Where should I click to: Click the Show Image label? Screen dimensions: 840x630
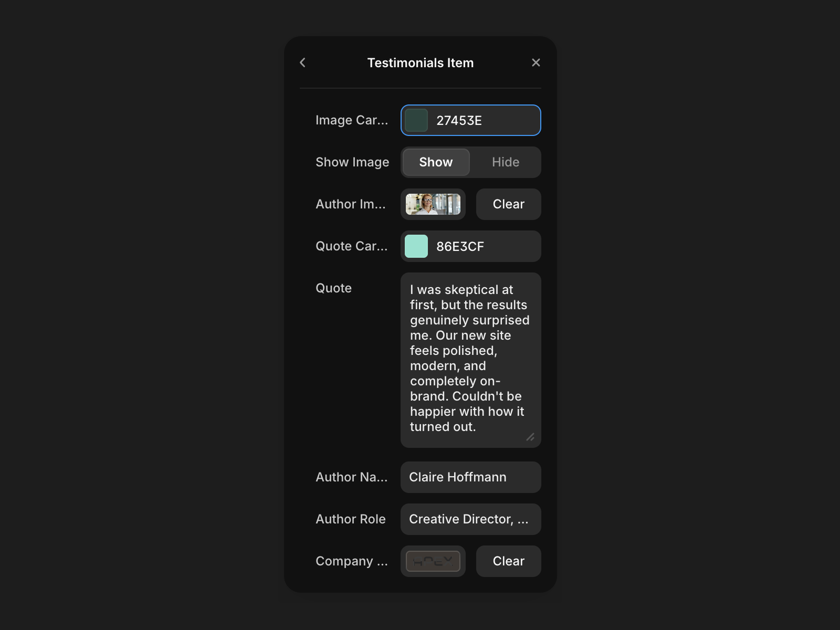point(352,162)
